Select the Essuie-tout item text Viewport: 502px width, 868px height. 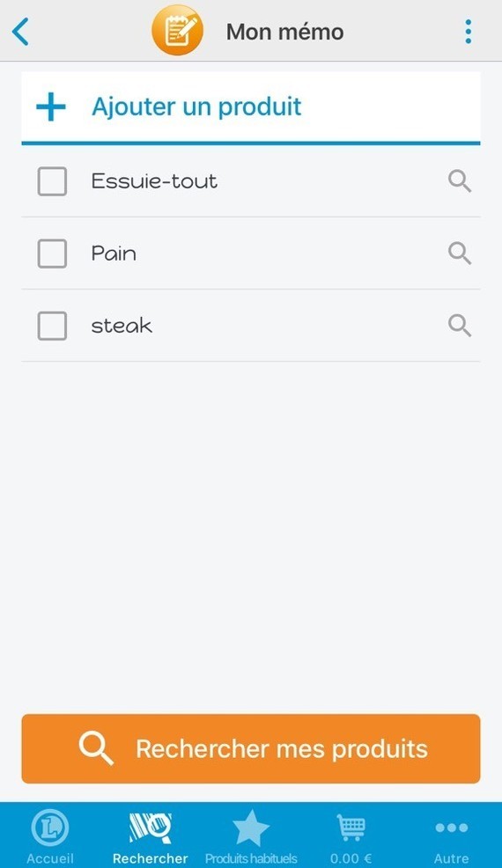point(154,181)
